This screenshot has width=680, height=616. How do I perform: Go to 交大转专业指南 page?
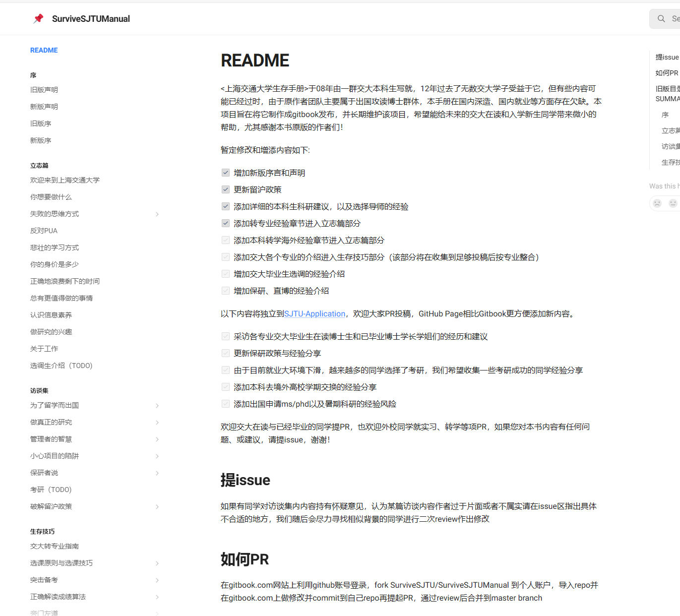(x=55, y=546)
